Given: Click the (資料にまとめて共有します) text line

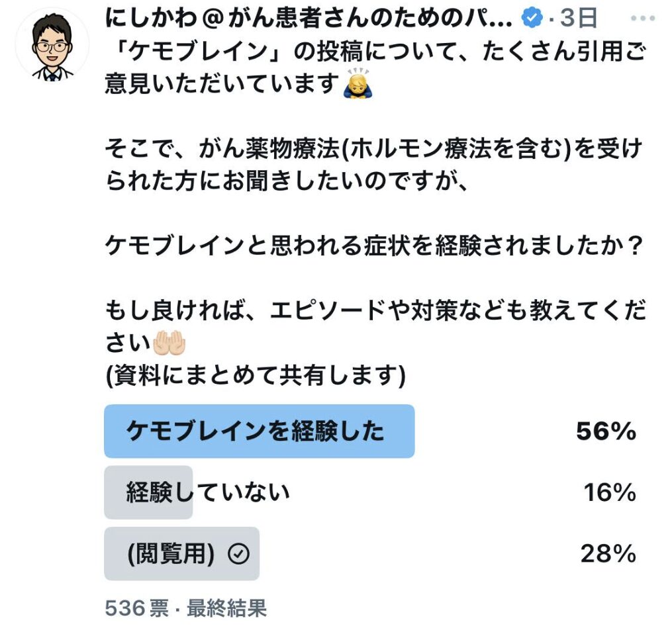Looking at the screenshot, I should (x=256, y=375).
